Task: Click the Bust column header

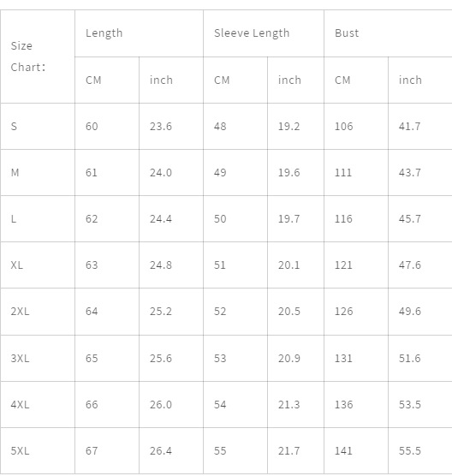Action: tap(388, 33)
